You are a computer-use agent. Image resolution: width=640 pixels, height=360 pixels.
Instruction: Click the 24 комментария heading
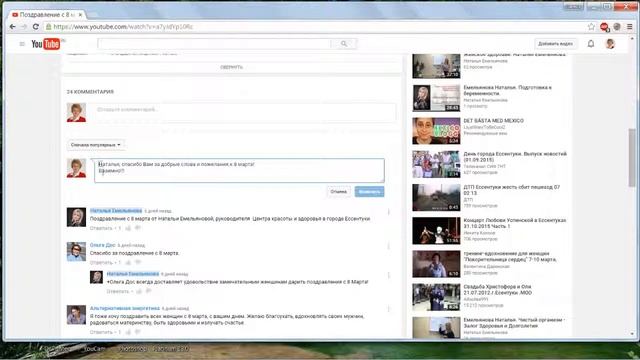click(90, 92)
